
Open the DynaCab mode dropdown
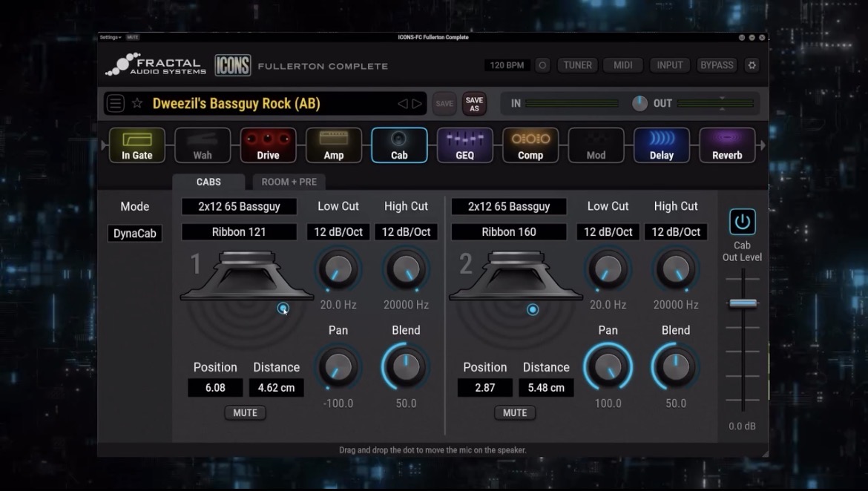134,233
